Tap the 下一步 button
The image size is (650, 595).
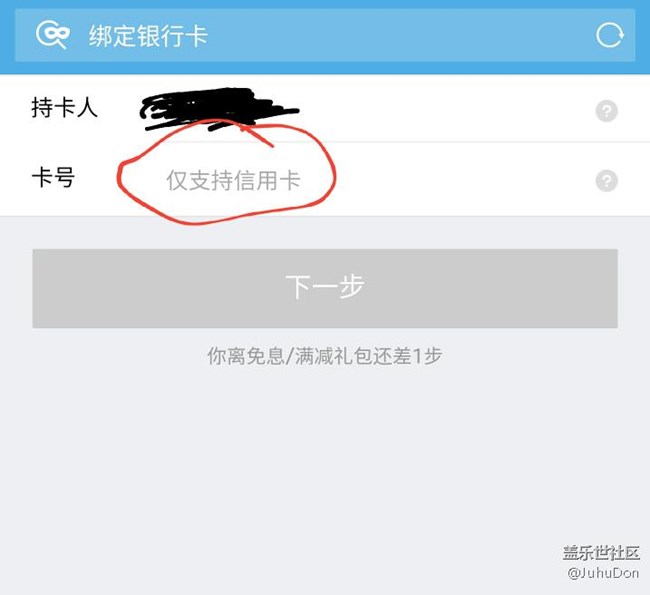tap(325, 288)
